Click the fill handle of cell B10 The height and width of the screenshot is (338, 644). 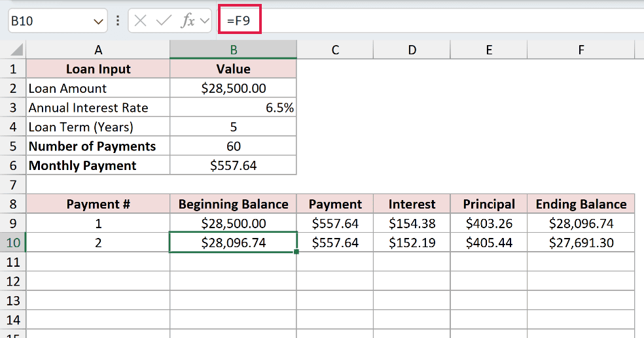pos(296,252)
